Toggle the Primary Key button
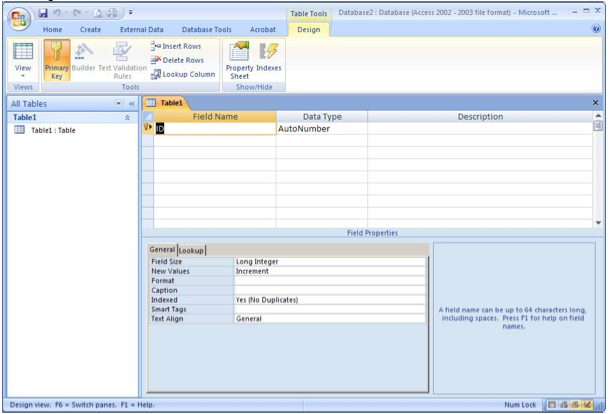The width and height of the screenshot is (610, 414). coord(57,60)
